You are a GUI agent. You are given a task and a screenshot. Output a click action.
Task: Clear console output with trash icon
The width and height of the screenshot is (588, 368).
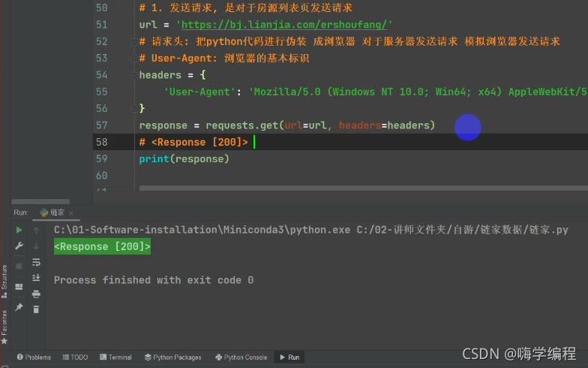click(x=36, y=309)
